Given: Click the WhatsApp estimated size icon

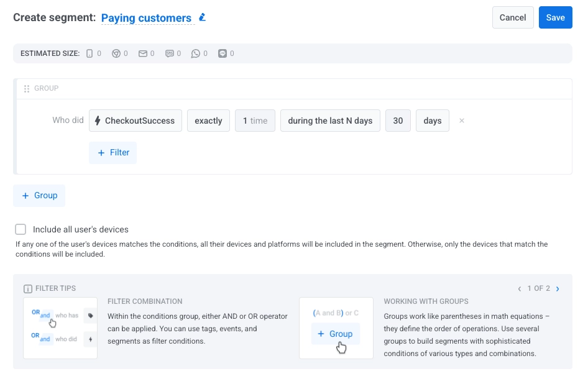Looking at the screenshot, I should [196, 53].
